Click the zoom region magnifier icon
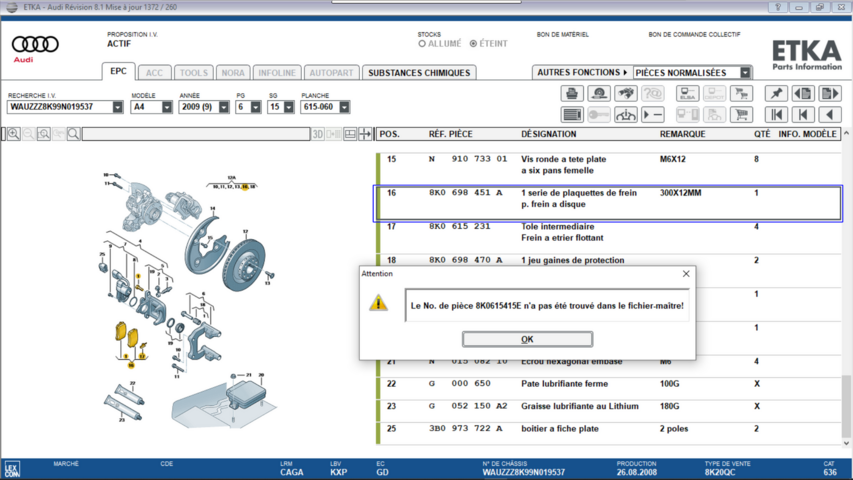The width and height of the screenshot is (853, 480). (x=44, y=134)
